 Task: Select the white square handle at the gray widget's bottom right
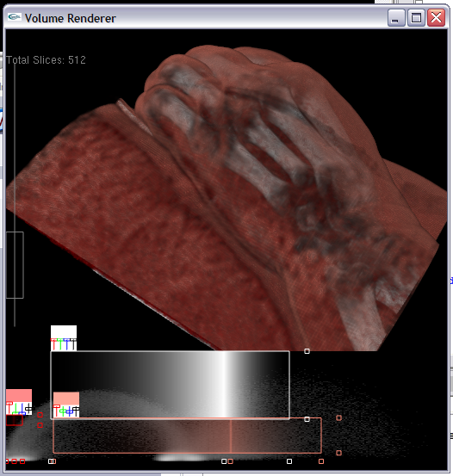point(307,419)
